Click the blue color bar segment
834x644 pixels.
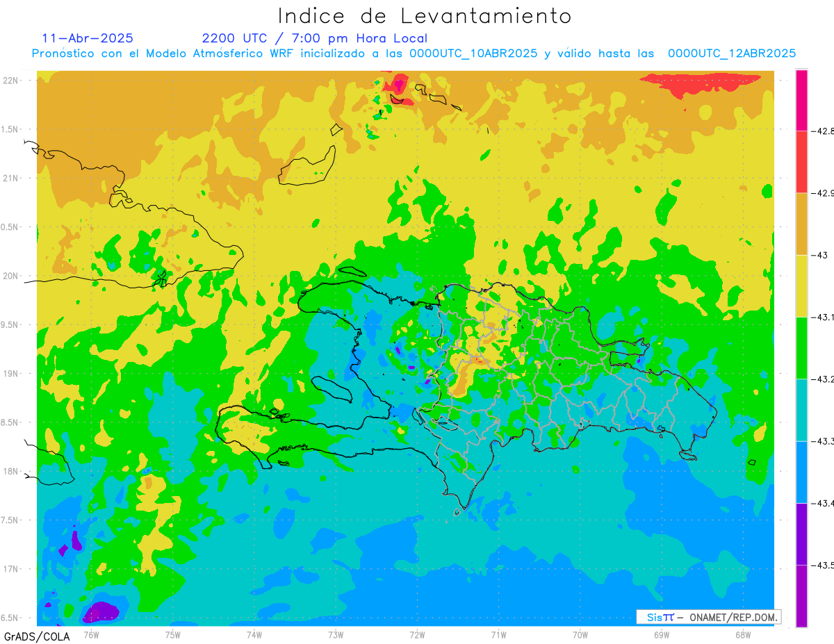[801, 472]
